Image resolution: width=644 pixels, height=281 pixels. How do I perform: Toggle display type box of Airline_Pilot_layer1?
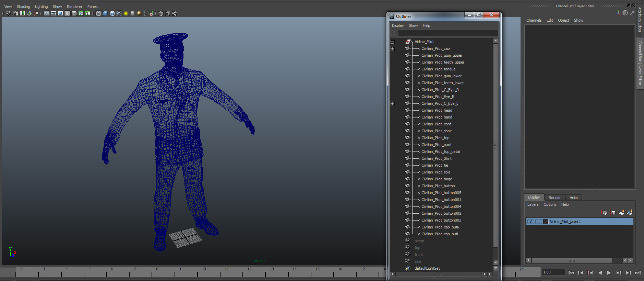pyautogui.click(x=538, y=222)
